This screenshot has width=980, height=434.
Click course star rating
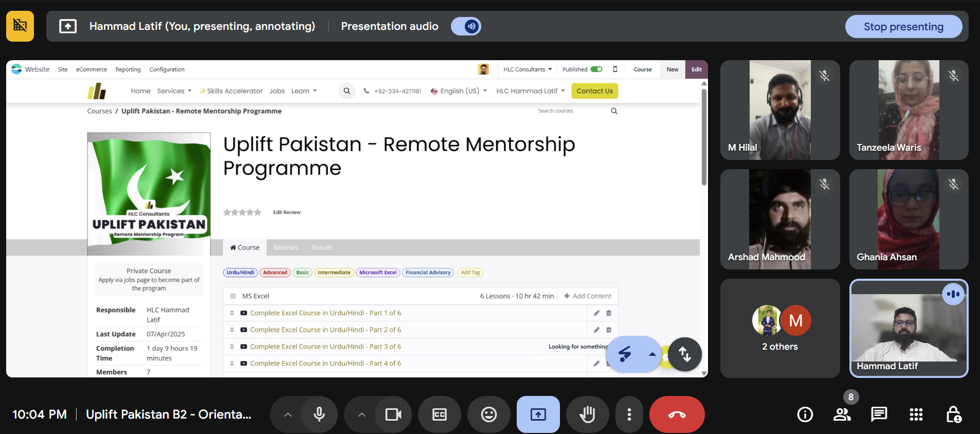pyautogui.click(x=242, y=212)
